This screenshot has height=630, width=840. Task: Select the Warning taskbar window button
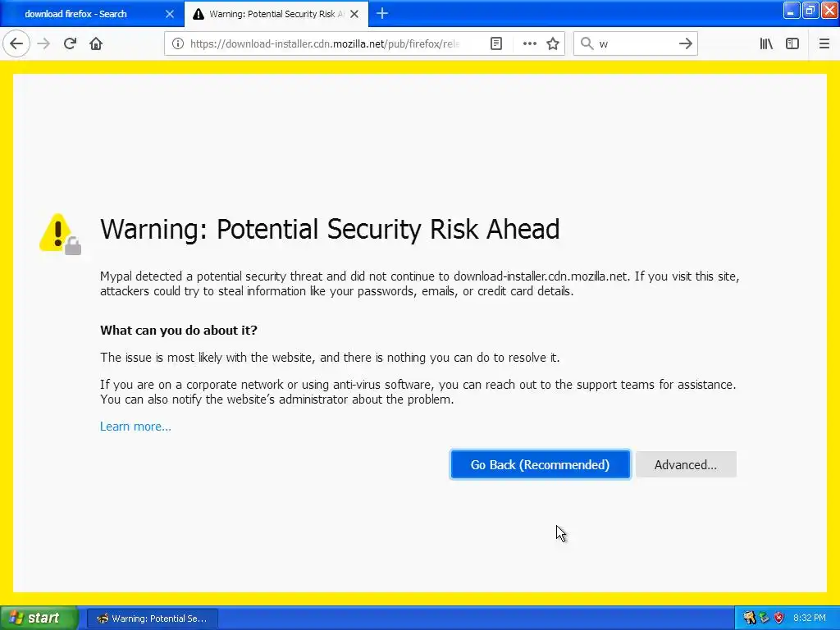[152, 619]
